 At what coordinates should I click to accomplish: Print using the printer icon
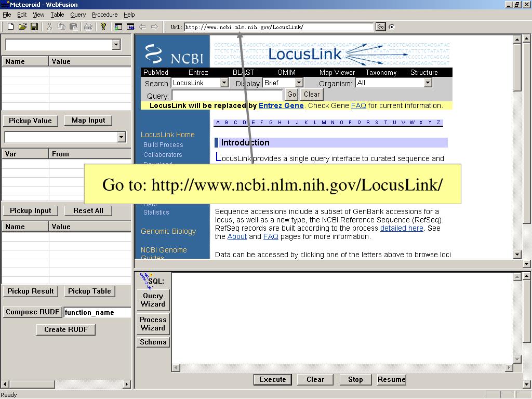click(x=88, y=26)
